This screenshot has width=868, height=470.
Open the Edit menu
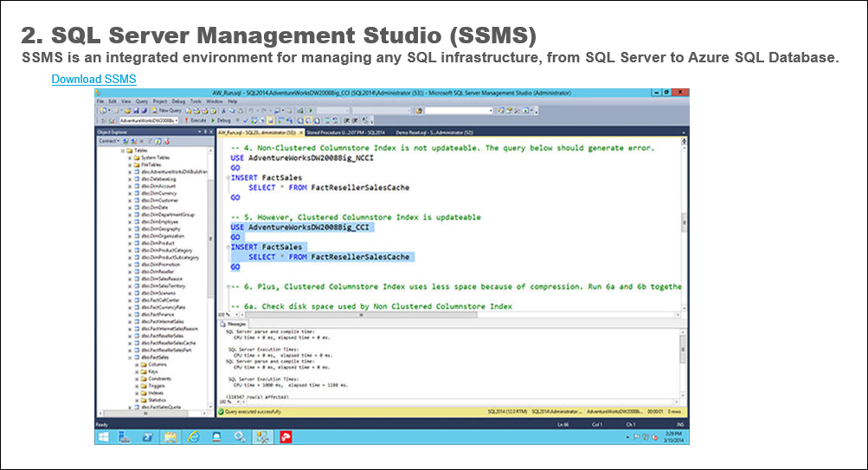pyautogui.click(x=113, y=101)
